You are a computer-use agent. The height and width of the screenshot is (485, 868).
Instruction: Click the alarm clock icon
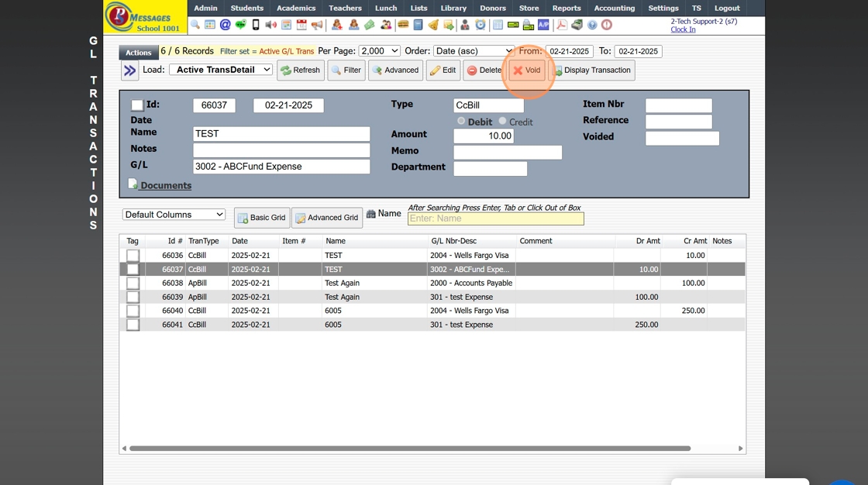[480, 25]
